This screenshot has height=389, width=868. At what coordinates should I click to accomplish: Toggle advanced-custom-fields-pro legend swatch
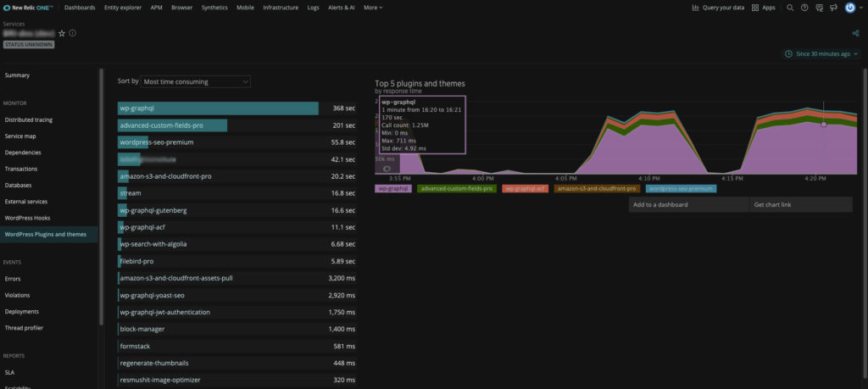[457, 189]
